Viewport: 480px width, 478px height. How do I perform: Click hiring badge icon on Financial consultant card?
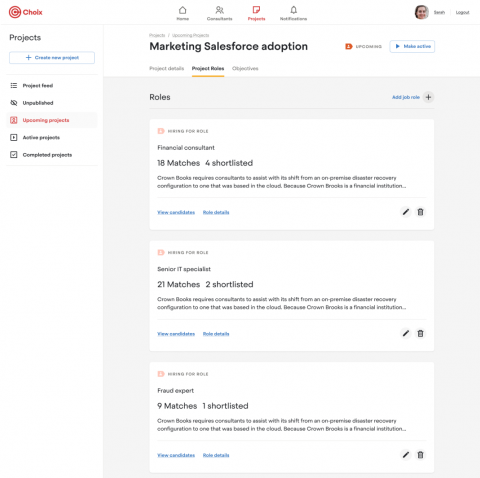pos(161,131)
